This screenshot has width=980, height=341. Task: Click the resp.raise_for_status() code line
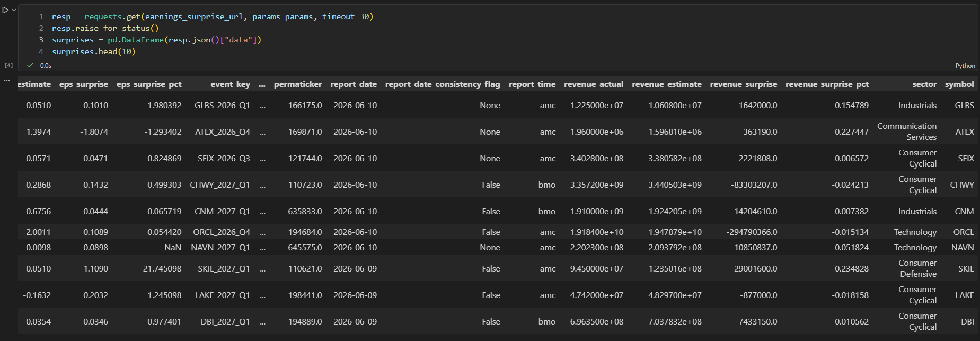click(x=105, y=28)
